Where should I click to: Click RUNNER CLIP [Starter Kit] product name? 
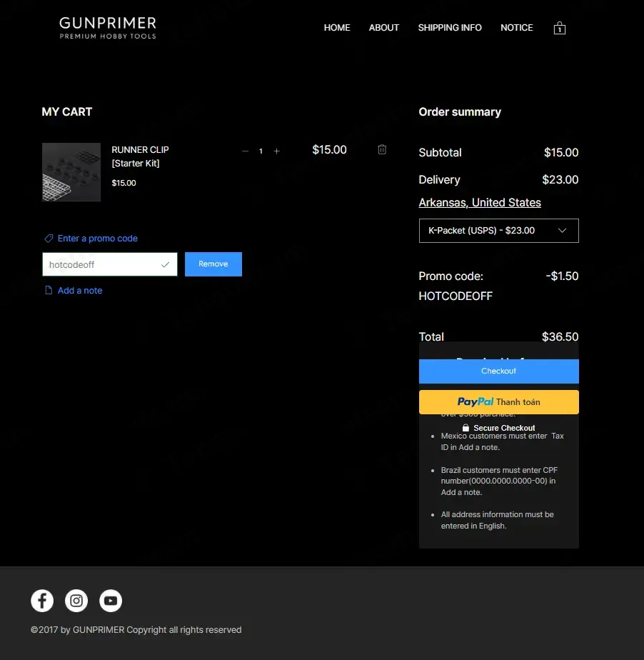140,156
